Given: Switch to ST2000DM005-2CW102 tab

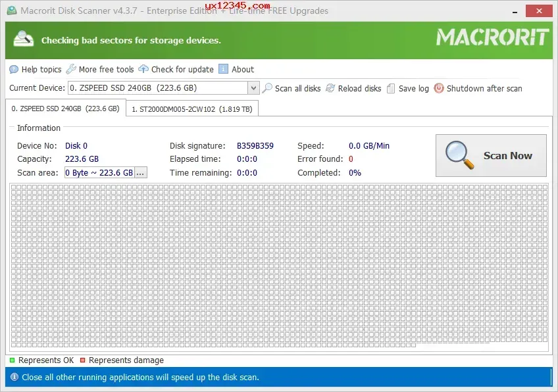Looking at the screenshot, I should click(192, 109).
